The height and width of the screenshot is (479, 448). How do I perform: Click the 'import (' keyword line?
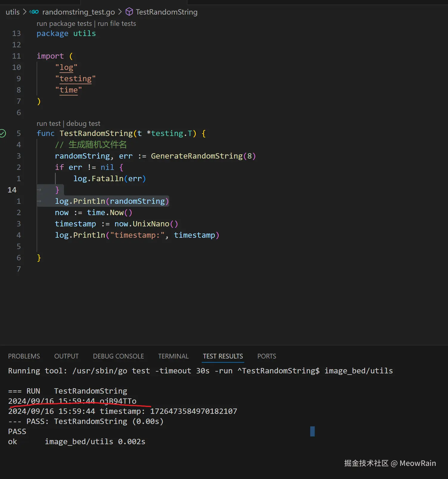click(x=55, y=56)
